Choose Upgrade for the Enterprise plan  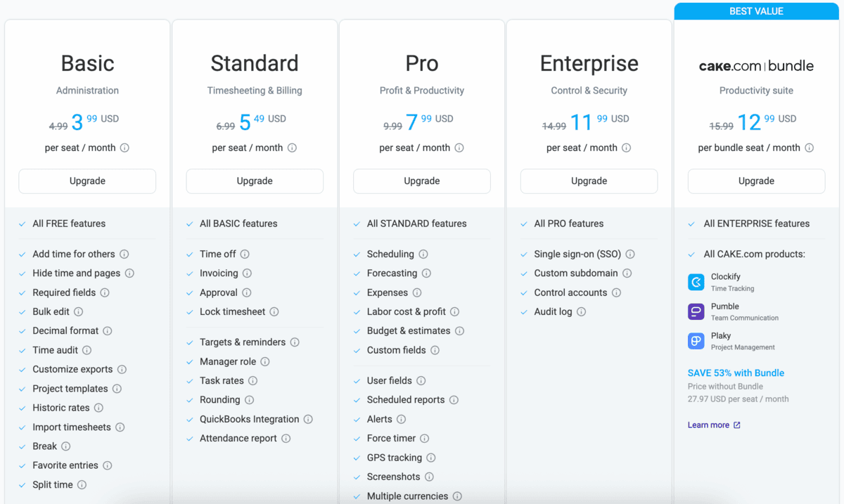point(589,181)
